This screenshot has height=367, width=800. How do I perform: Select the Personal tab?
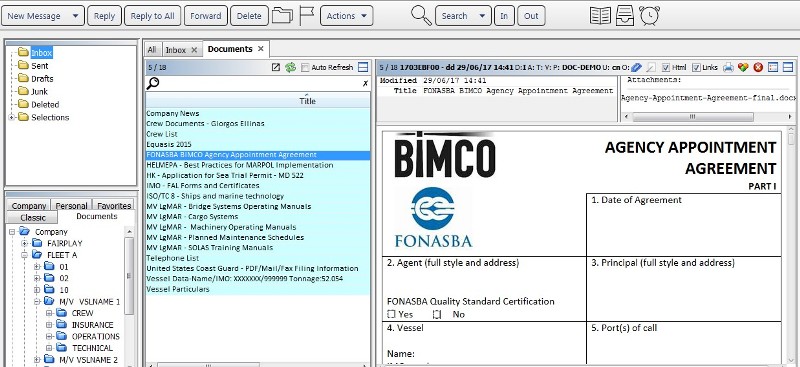(71, 206)
